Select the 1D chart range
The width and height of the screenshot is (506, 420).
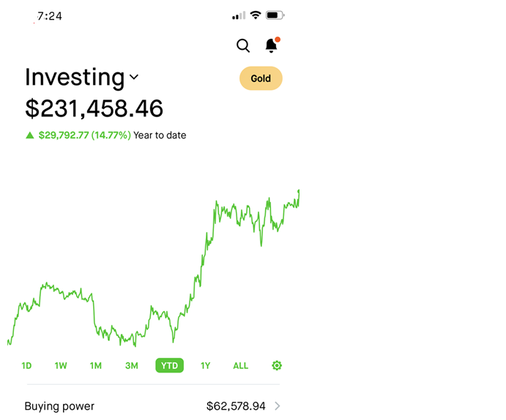[26, 366]
